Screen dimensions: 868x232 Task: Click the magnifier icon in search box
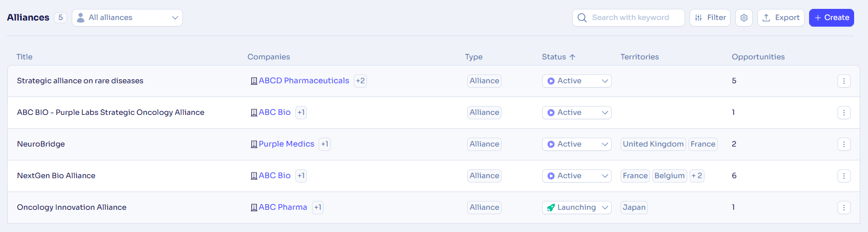pos(582,18)
